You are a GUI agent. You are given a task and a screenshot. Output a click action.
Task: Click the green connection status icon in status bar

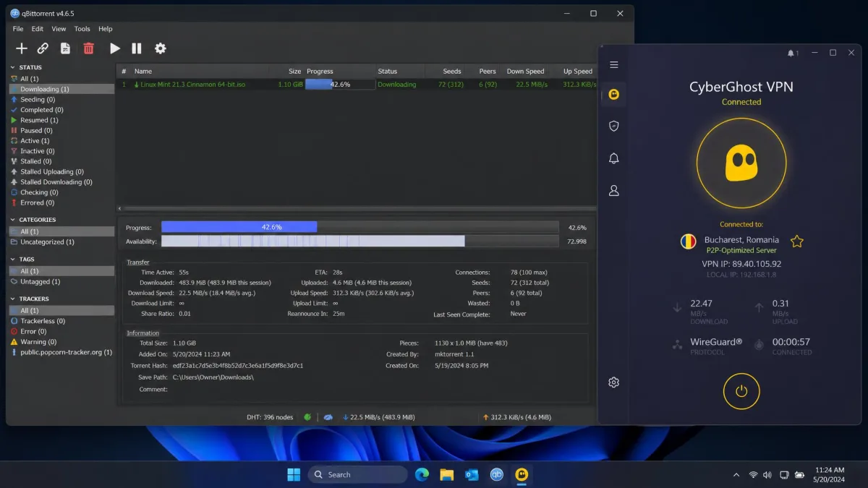click(307, 417)
